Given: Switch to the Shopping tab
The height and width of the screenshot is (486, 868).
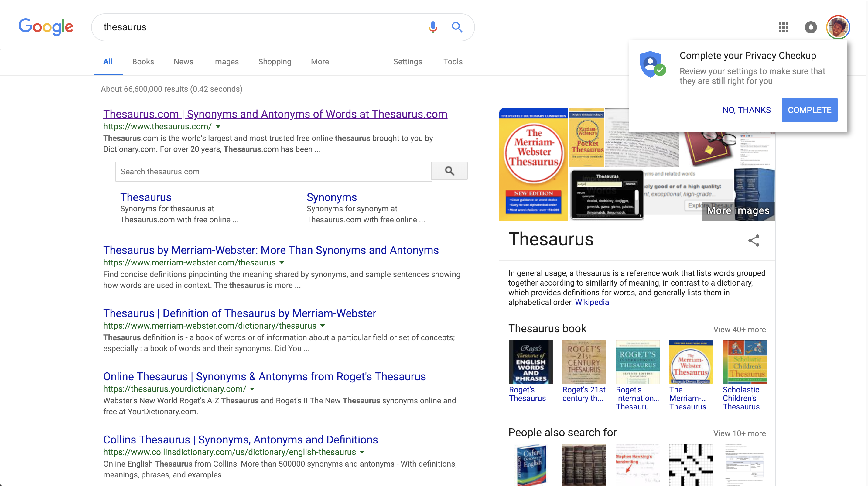Looking at the screenshot, I should pos(275,62).
